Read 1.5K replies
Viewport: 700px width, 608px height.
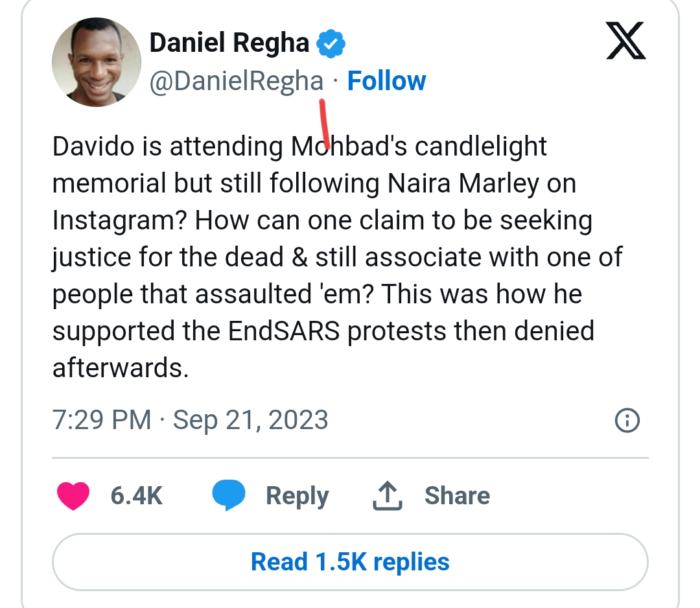[x=350, y=561]
